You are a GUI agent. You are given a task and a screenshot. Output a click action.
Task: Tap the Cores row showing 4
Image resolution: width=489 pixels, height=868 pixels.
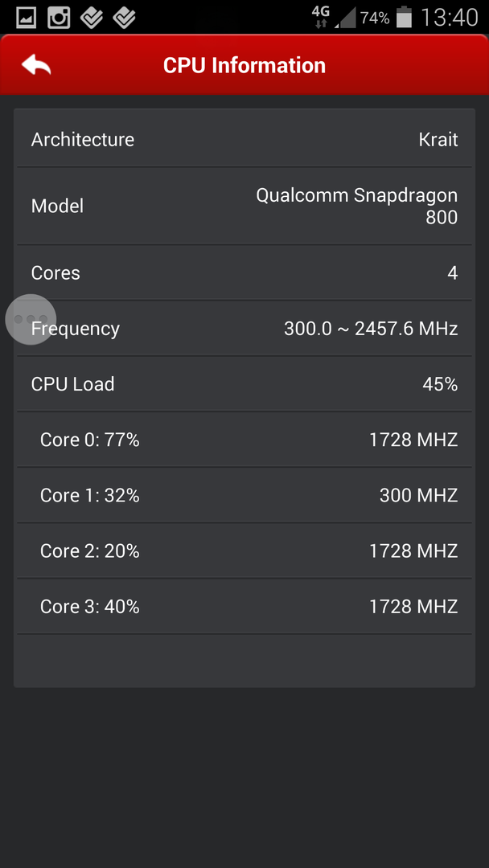[244, 273]
